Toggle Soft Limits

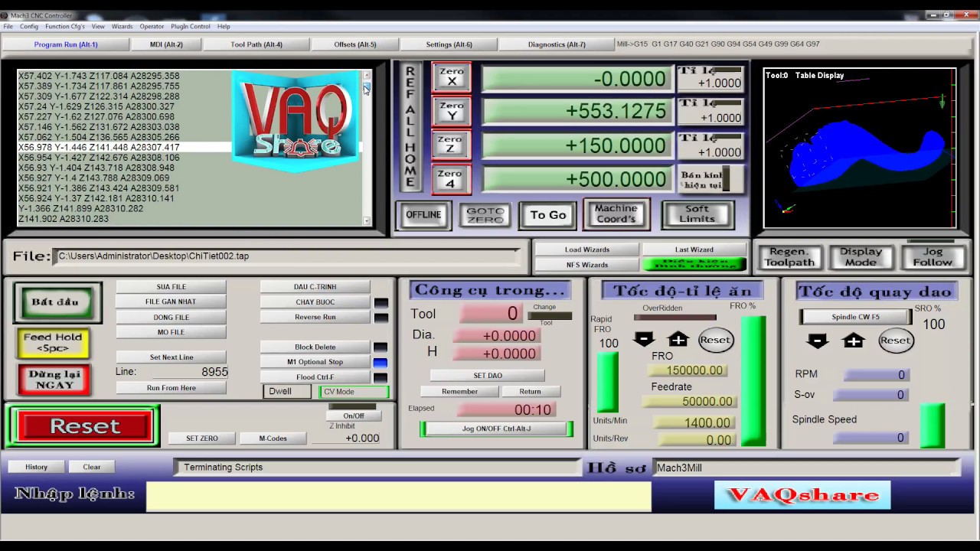click(697, 214)
